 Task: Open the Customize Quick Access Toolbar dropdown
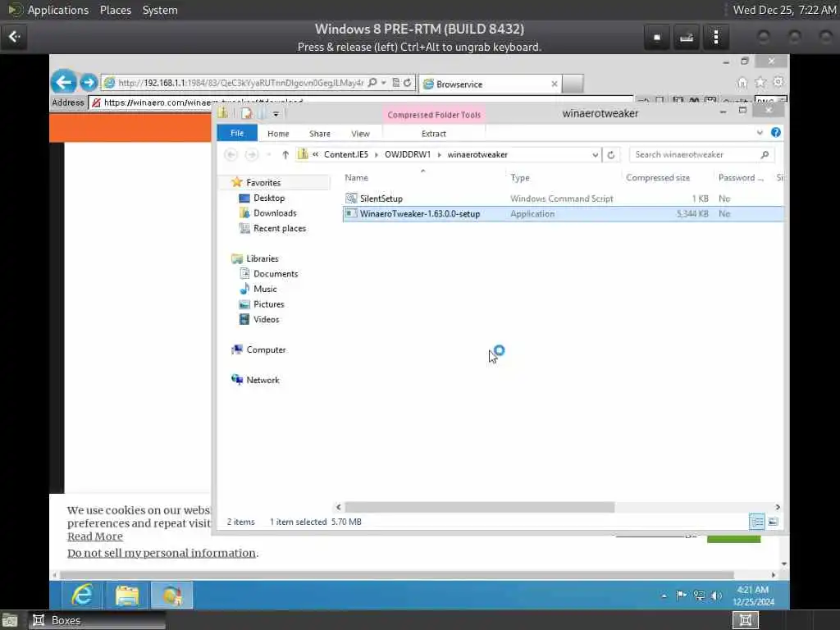pos(276,113)
